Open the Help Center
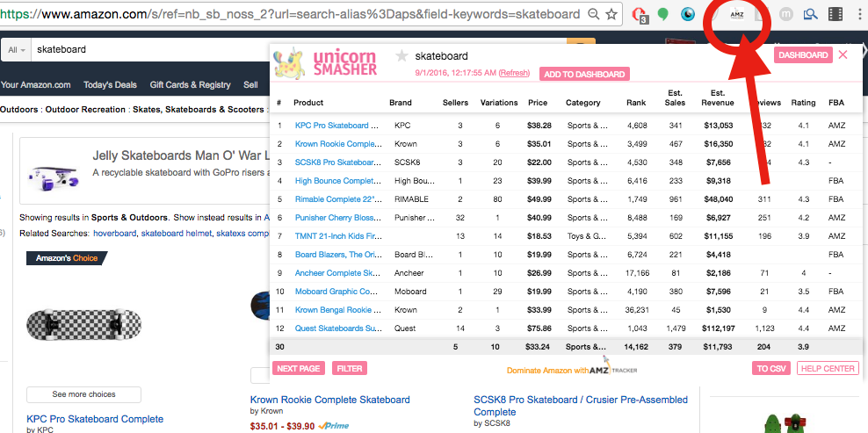Image resolution: width=868 pixels, height=433 pixels. (x=828, y=368)
